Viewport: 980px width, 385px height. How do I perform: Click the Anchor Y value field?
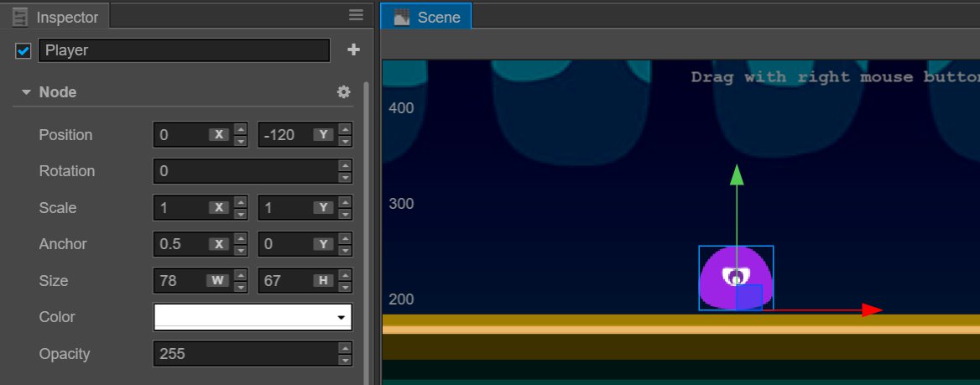(x=284, y=244)
